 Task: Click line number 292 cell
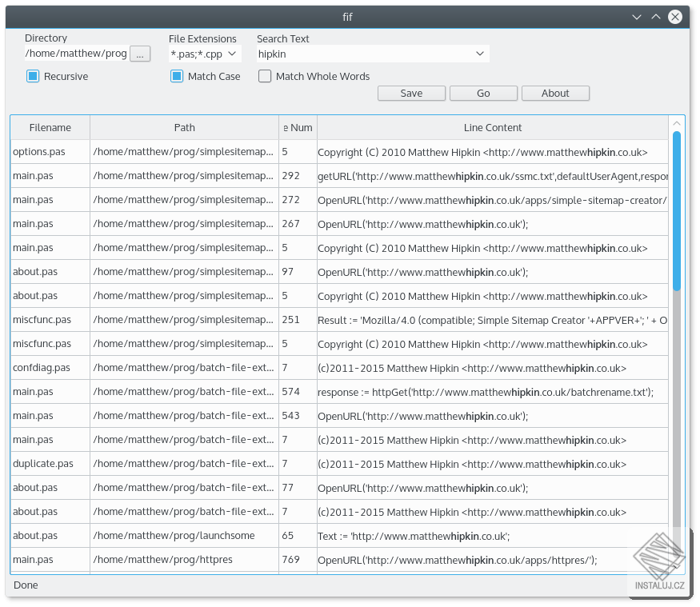(x=298, y=176)
